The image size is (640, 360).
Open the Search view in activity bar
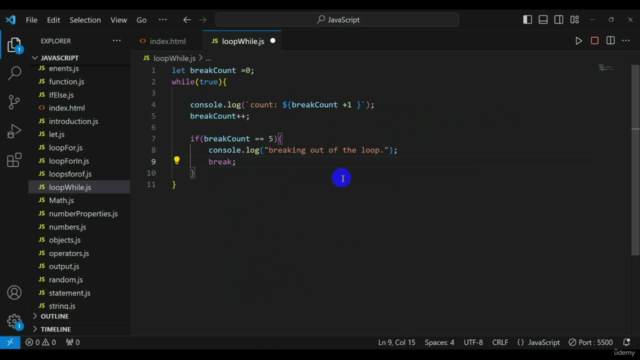(x=14, y=73)
